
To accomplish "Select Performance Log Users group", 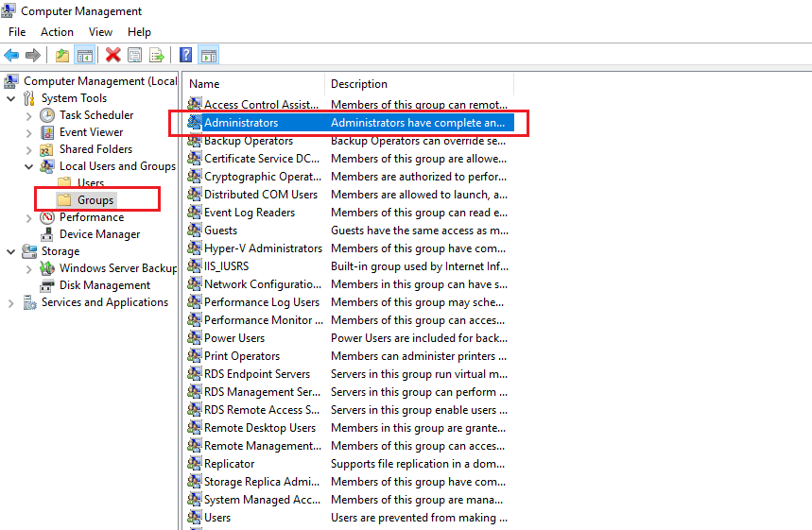I will tap(262, 302).
